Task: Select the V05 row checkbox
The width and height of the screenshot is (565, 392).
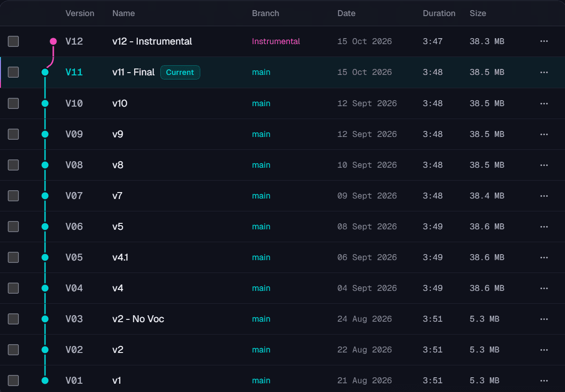Action: click(13, 257)
